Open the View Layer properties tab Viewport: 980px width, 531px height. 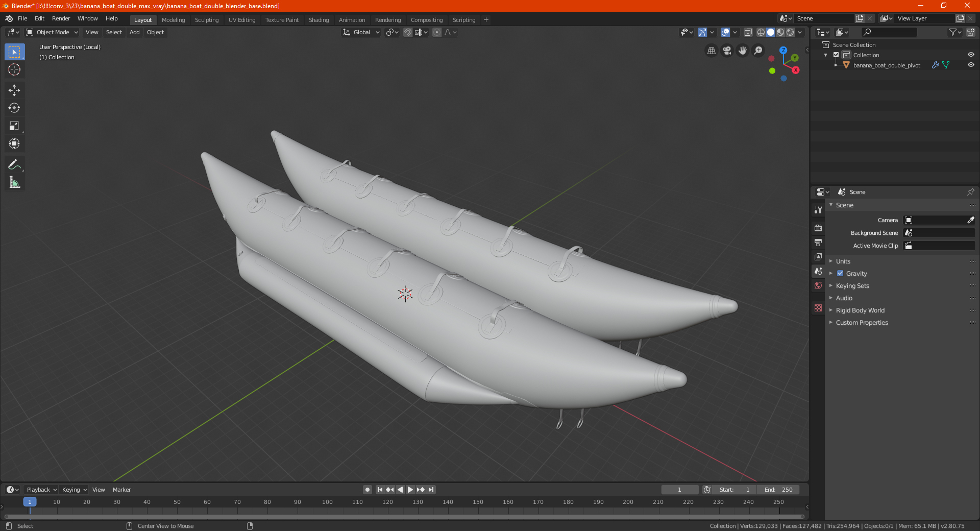click(x=818, y=256)
